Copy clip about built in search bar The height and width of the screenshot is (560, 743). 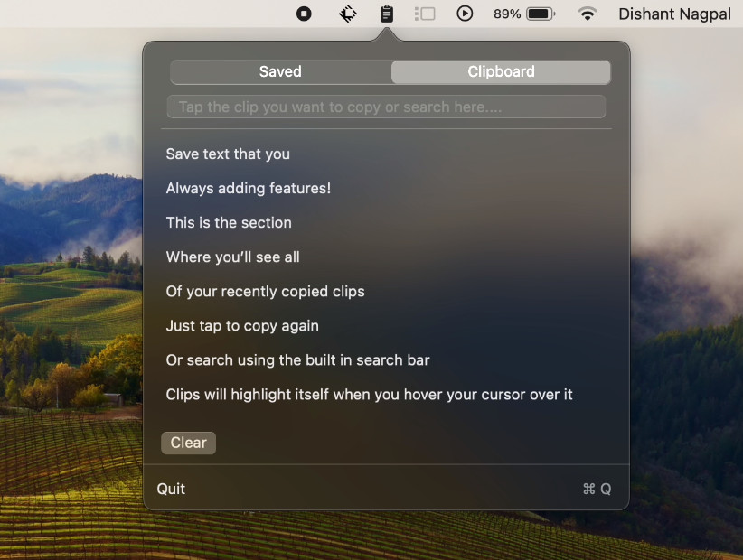pos(297,360)
